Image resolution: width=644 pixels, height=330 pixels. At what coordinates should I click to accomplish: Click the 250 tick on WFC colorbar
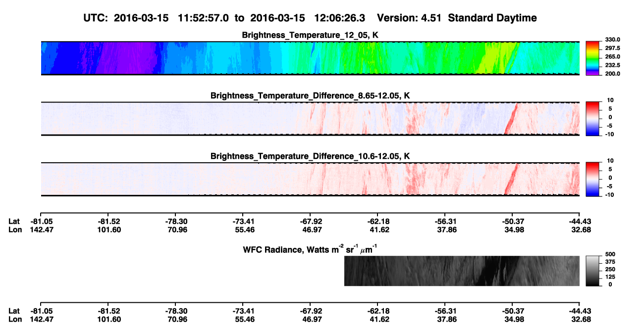point(610,269)
